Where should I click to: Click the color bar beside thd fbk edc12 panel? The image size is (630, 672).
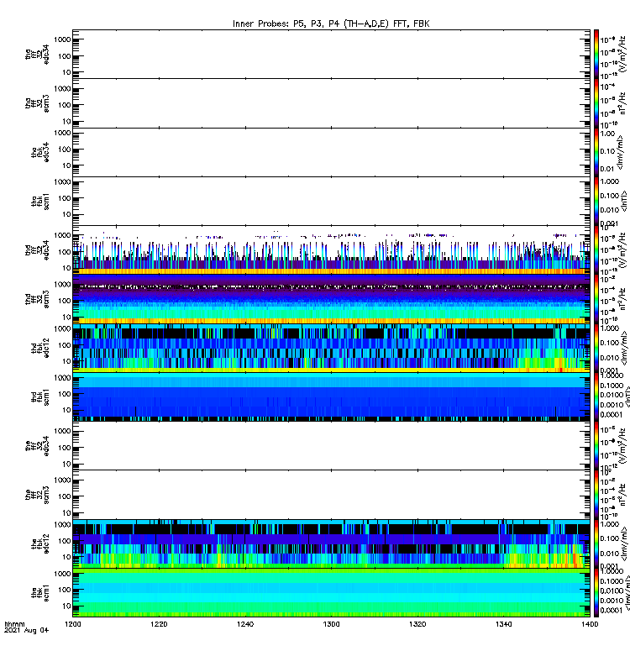(x=596, y=348)
